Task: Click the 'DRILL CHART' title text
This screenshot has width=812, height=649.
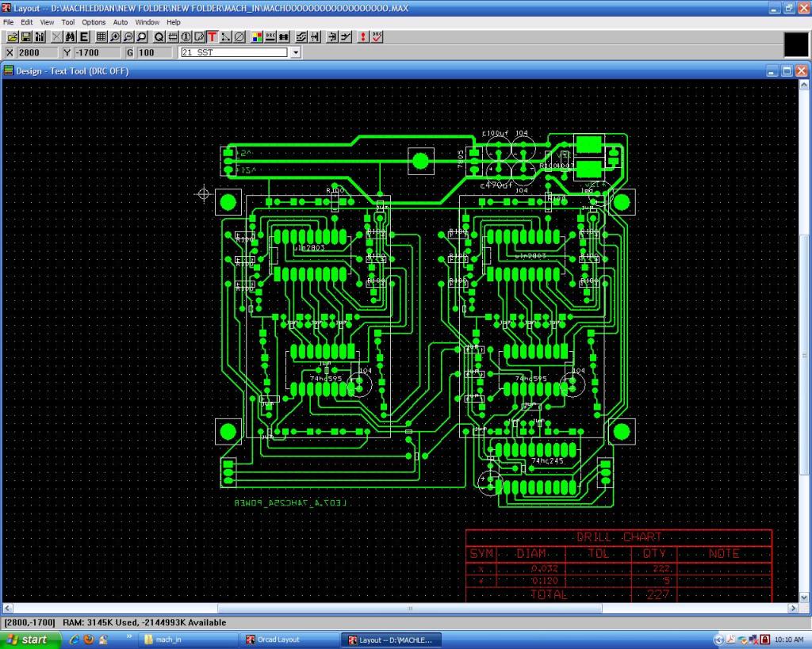Action: pyautogui.click(x=619, y=536)
